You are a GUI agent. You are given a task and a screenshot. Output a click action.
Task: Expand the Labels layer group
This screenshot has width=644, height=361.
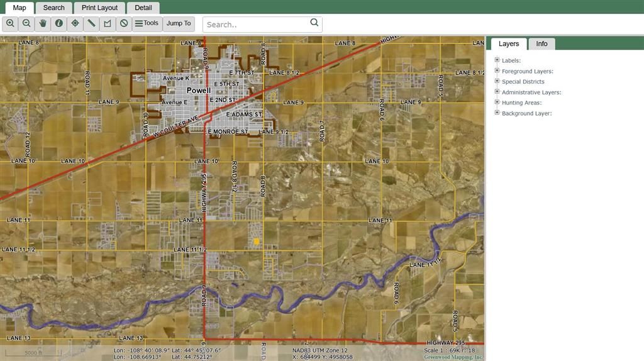[x=497, y=60]
